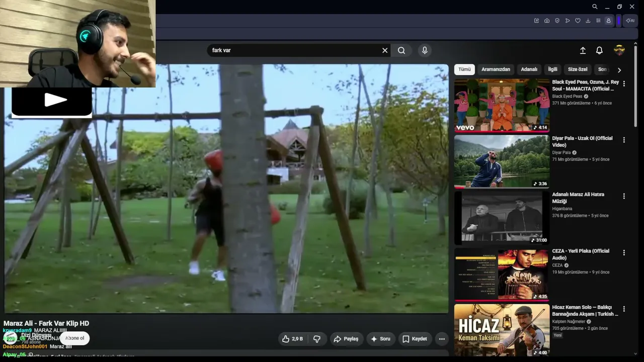Click the Maraz Ali video player
The image size is (644, 362).
226,189
